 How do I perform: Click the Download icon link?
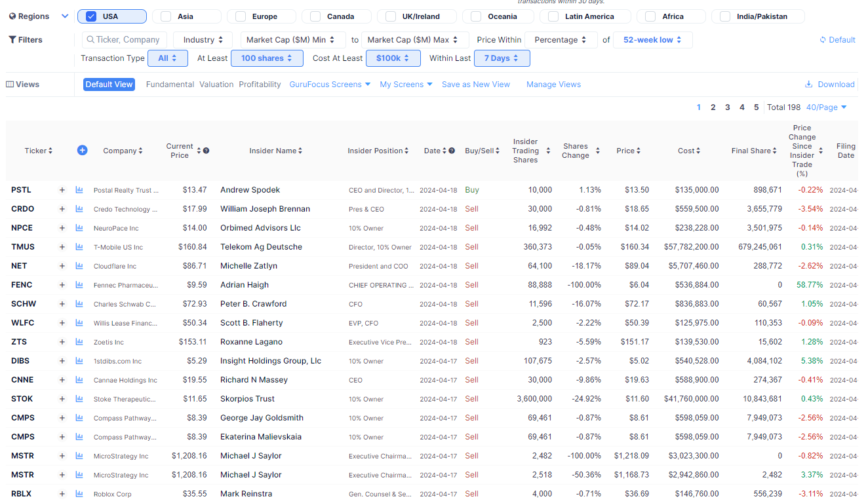pyautogui.click(x=829, y=84)
